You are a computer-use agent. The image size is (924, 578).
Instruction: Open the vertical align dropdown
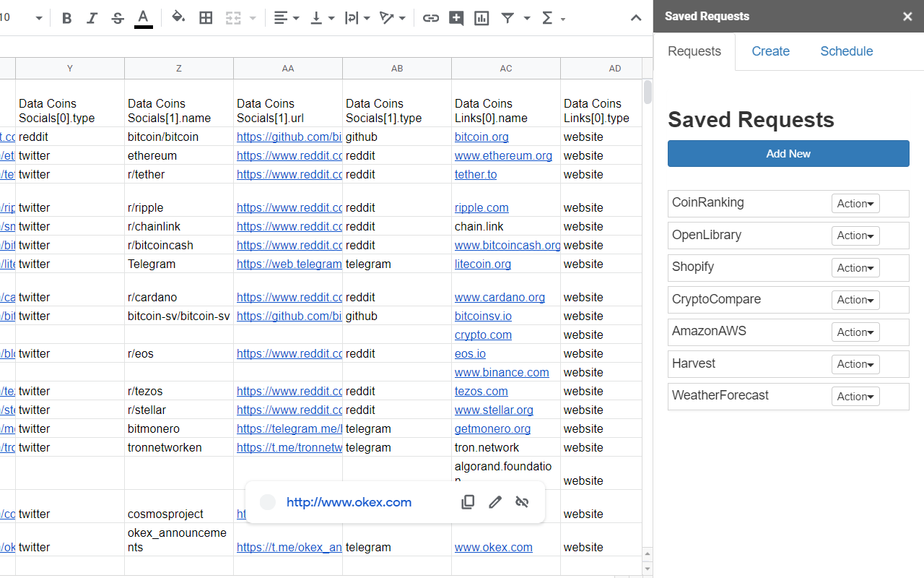tap(323, 18)
